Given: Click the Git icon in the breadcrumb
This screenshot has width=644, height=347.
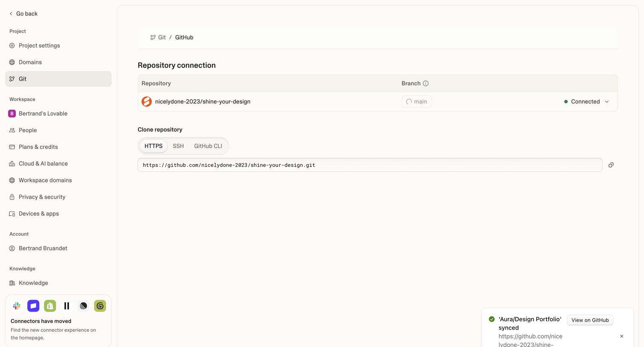Looking at the screenshot, I should [x=153, y=38].
